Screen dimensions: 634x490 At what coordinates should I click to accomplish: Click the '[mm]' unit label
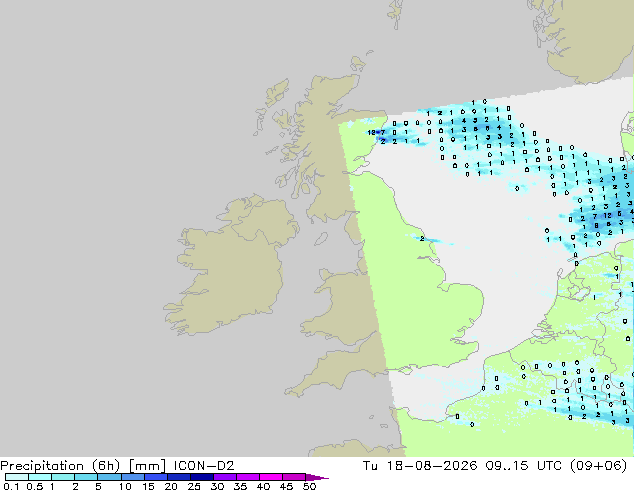pos(147,466)
